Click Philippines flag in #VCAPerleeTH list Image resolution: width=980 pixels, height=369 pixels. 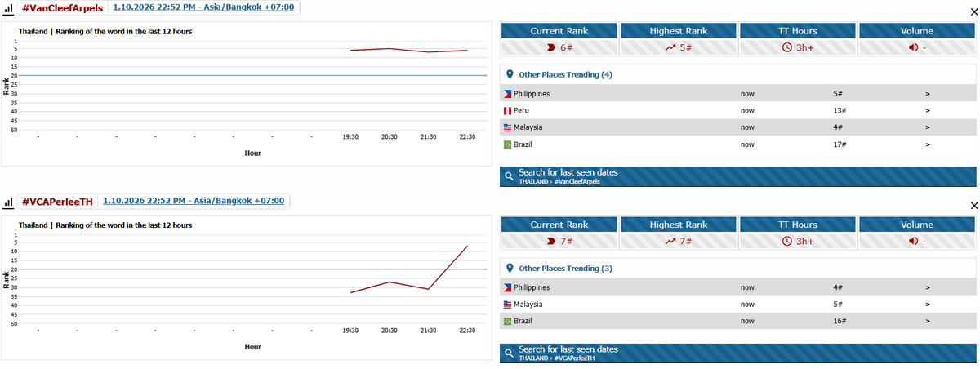click(507, 287)
